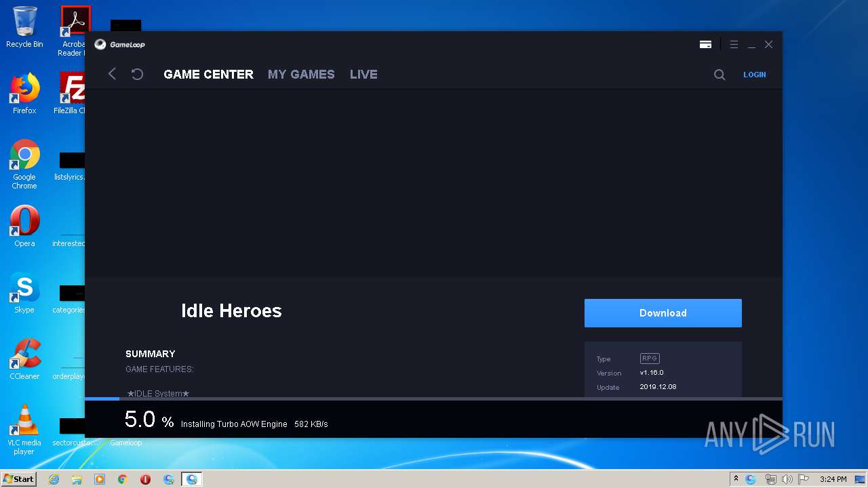868x488 pixels.
Task: Open Internet Explorer from taskbar
Action: point(54,479)
